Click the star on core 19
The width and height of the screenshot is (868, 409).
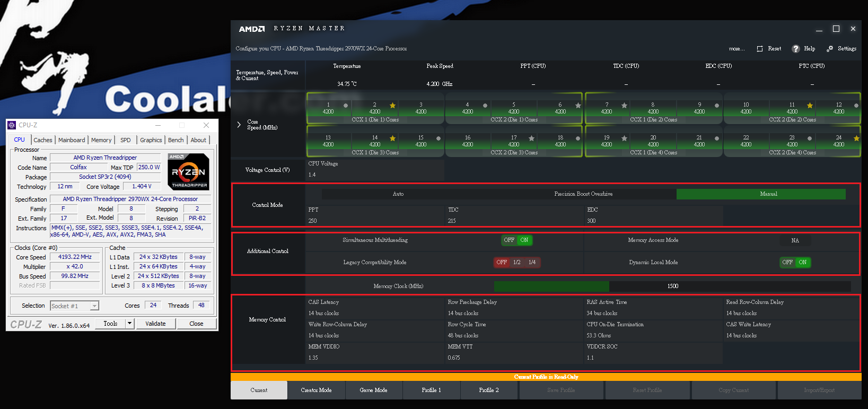(624, 138)
